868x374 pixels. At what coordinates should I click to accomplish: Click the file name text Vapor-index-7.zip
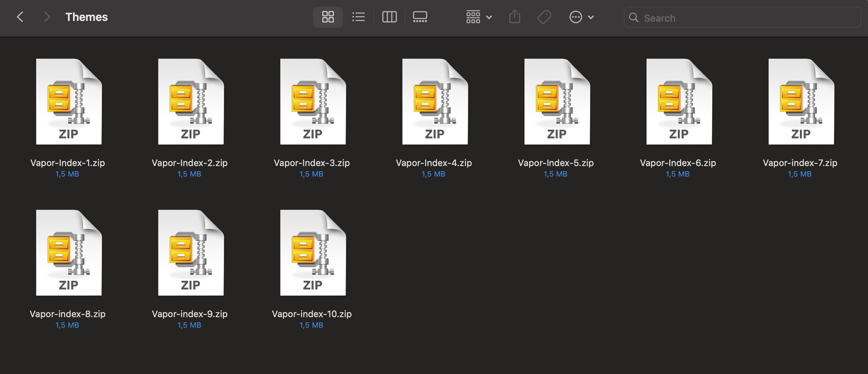click(x=800, y=163)
